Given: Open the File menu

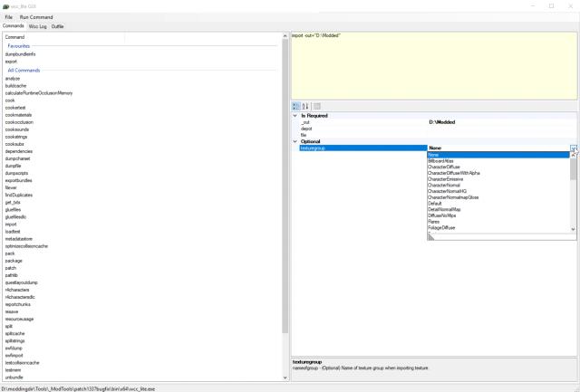Looking at the screenshot, I should coord(8,17).
